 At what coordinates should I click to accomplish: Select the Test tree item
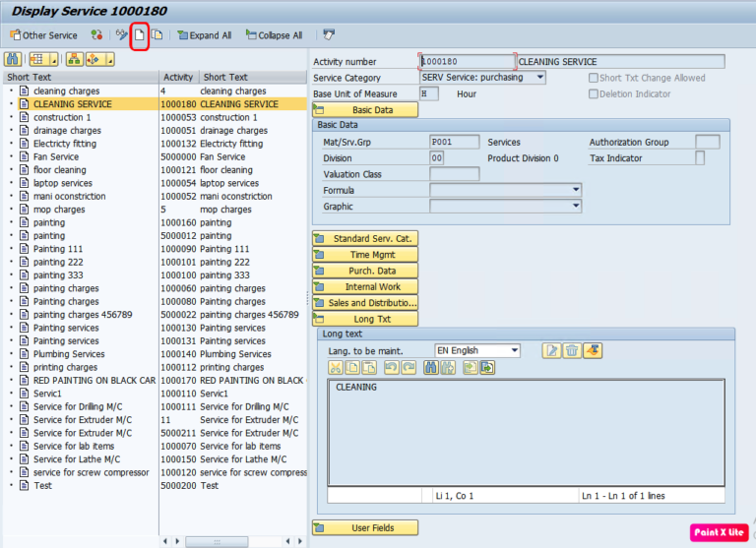[x=42, y=485]
